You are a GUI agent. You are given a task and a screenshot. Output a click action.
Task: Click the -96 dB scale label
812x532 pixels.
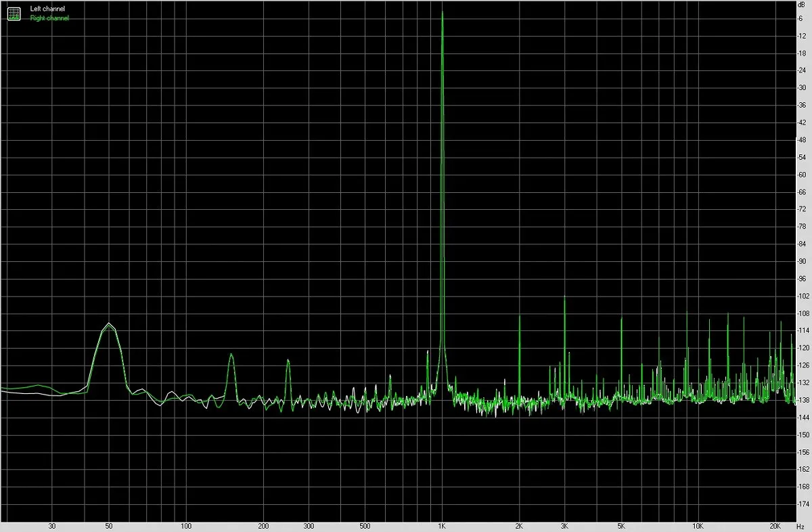click(800, 278)
